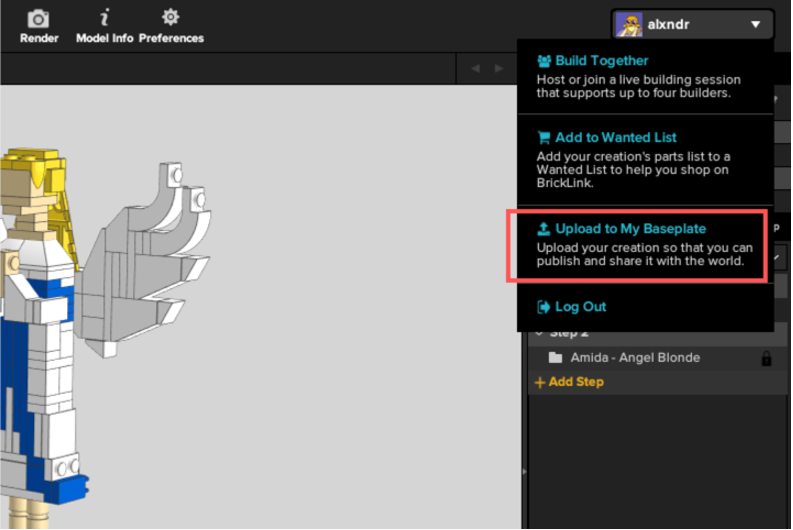Click the folder icon beside Amida - Angel Blonde

[555, 358]
